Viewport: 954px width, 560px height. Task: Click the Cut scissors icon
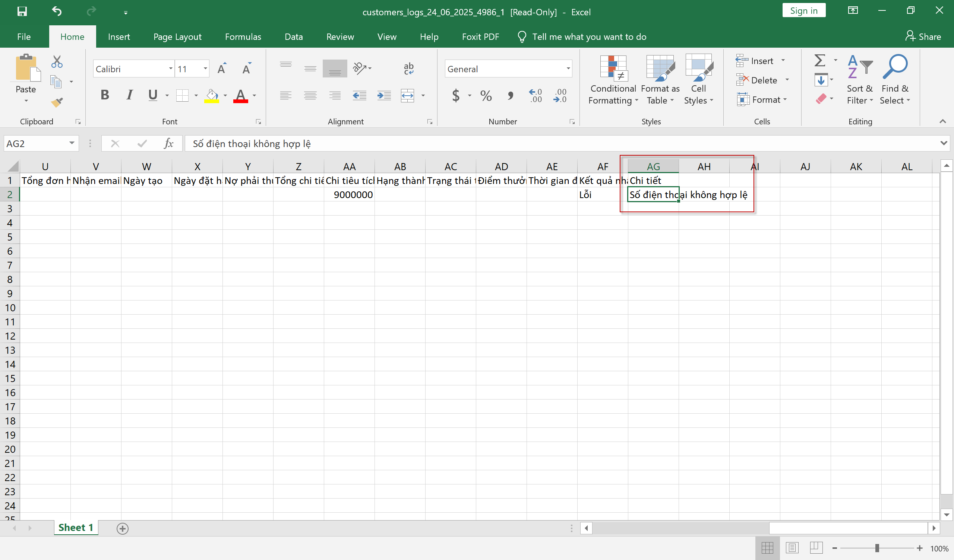point(57,61)
